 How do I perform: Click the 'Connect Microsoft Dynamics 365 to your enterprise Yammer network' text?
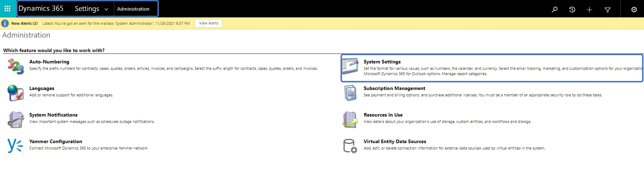click(88, 148)
